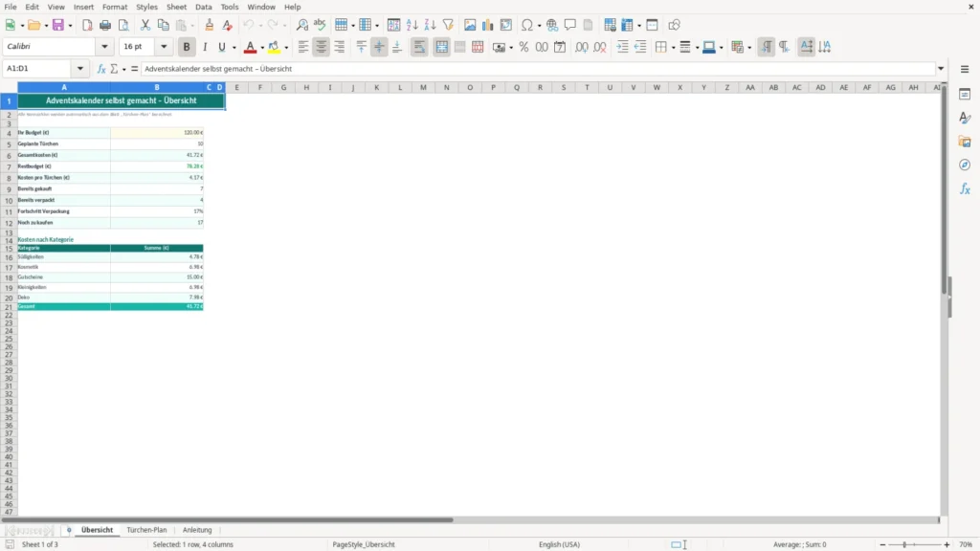Open the sidebar Navigator compass icon
Viewport: 980px width, 551px height.
[965, 165]
